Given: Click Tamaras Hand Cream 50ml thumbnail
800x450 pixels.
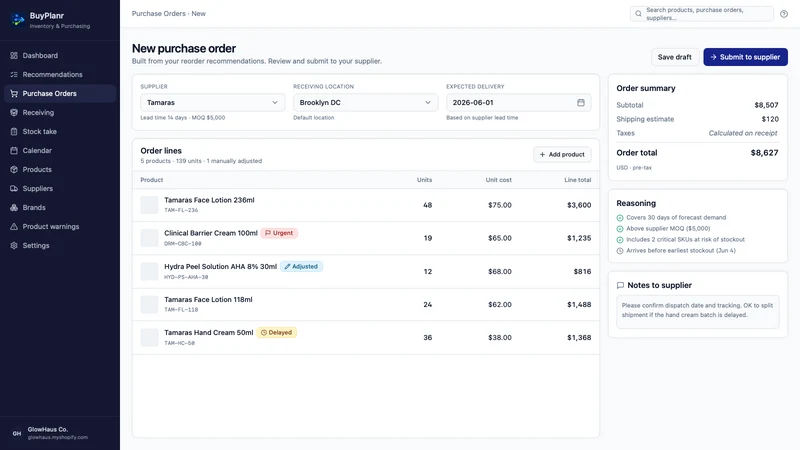Looking at the screenshot, I should coord(149,338).
